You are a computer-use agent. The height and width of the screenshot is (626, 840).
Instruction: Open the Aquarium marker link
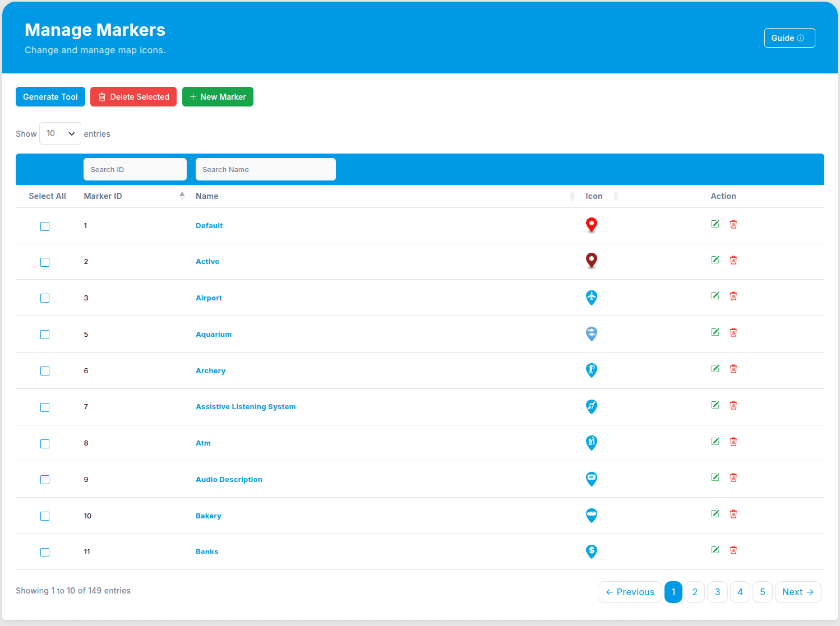pos(214,335)
